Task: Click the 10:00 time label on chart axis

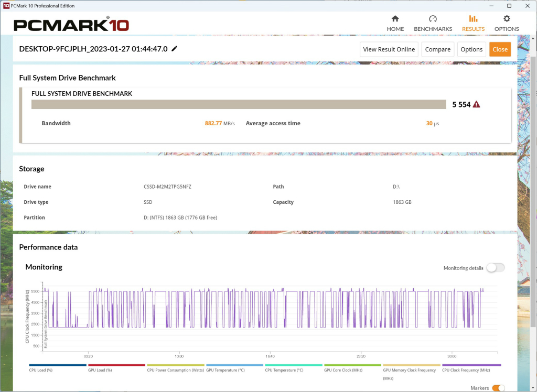Action: coord(179,356)
